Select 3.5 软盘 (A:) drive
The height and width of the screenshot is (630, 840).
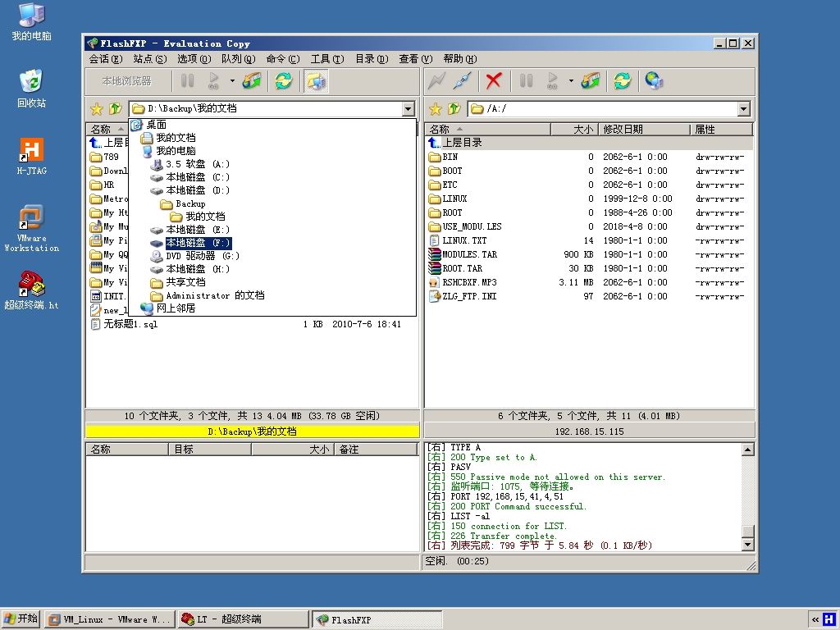click(198, 164)
